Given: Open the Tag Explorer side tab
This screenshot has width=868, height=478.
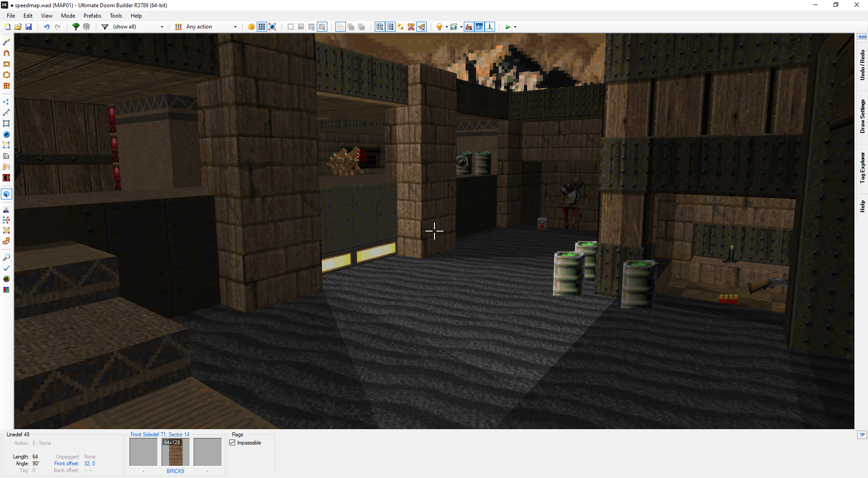Looking at the screenshot, I should click(x=862, y=168).
